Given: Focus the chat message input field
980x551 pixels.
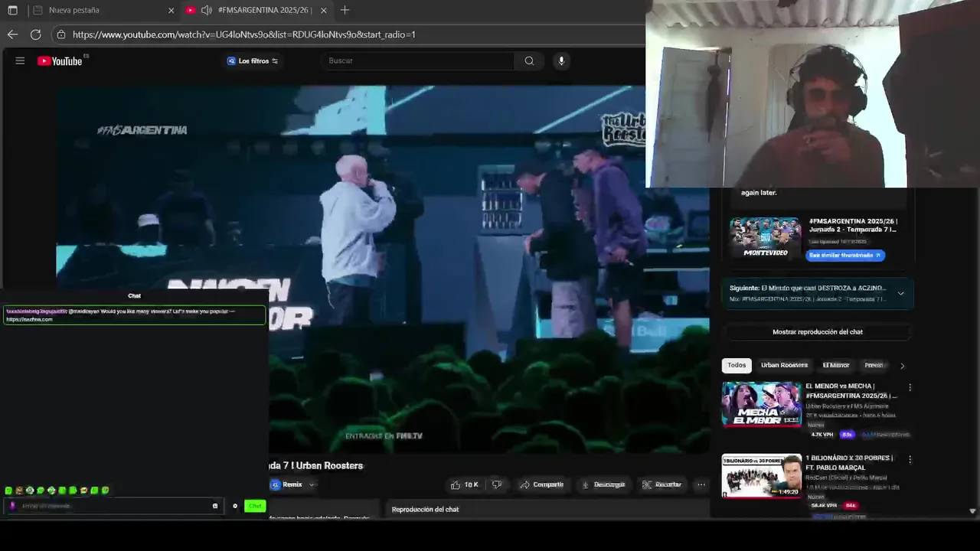Looking at the screenshot, I should 115,506.
